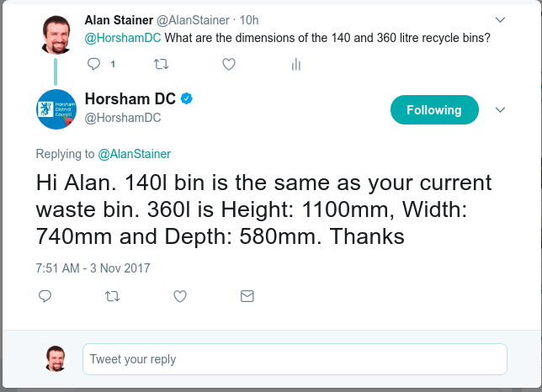Retweet Alan Stainer's question tweet
Viewport: 542px width, 392px height.
click(x=161, y=64)
